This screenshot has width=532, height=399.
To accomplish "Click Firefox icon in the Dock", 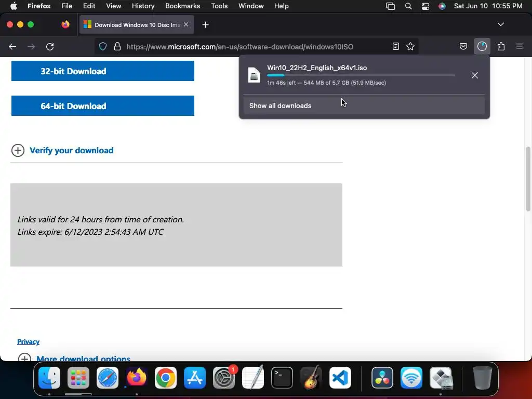I will coord(137,378).
